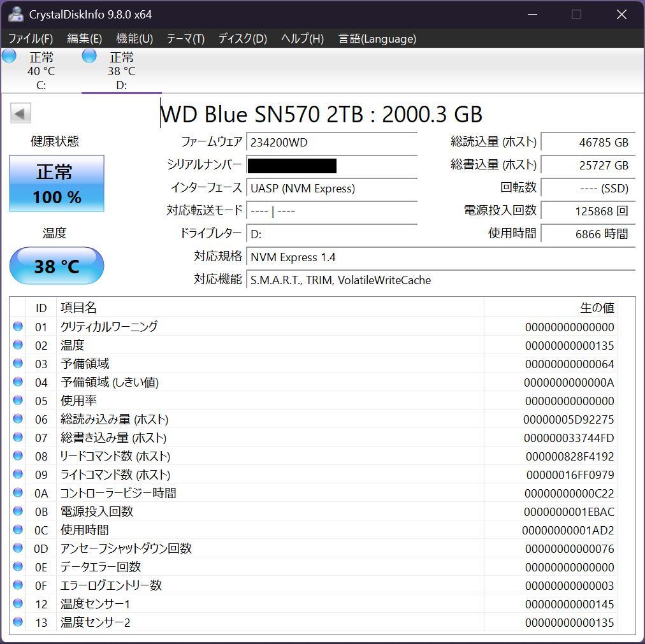Click status orb of row 0C 使用時間
This screenshot has width=645, height=644.
(x=18, y=529)
